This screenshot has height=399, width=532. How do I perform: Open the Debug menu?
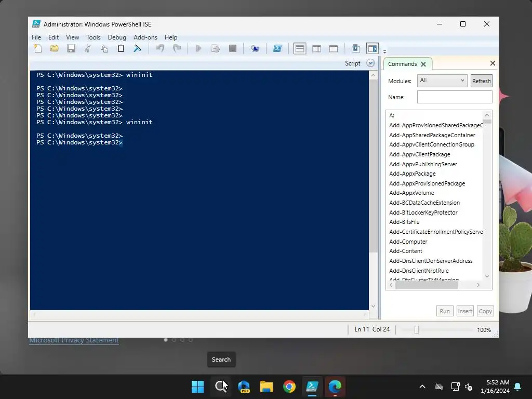click(x=117, y=37)
